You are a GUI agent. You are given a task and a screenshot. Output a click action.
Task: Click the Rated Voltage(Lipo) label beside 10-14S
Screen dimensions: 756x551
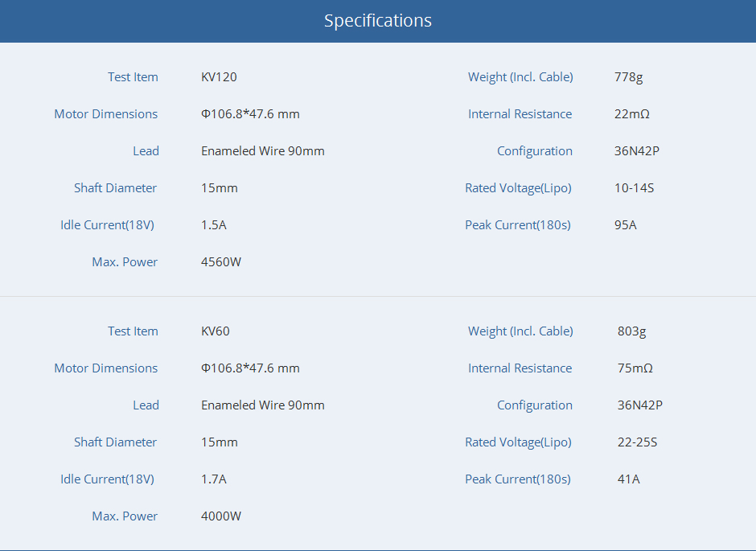pos(518,188)
